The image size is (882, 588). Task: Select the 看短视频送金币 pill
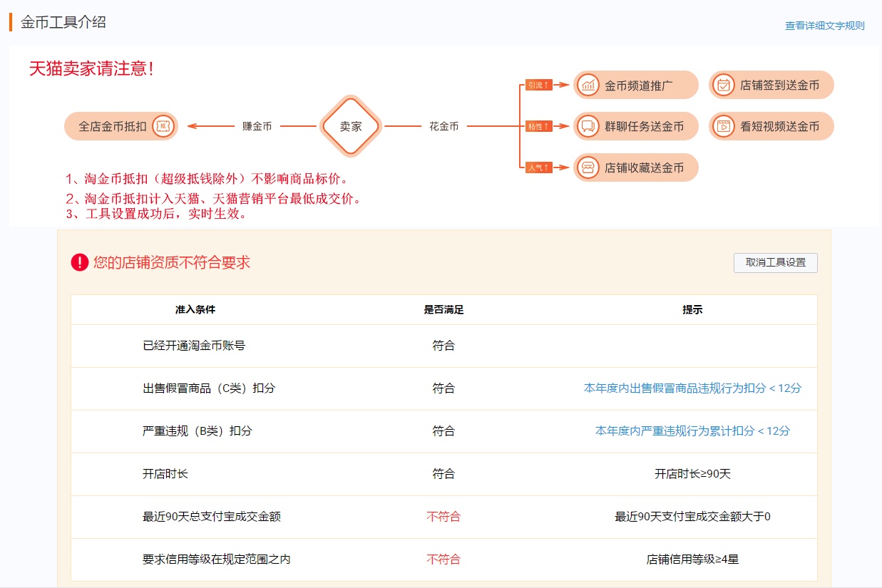pos(771,126)
